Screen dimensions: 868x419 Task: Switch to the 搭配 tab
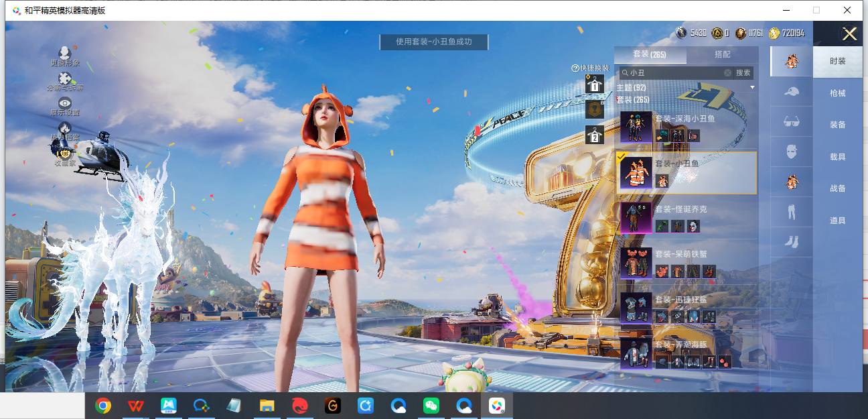point(722,54)
